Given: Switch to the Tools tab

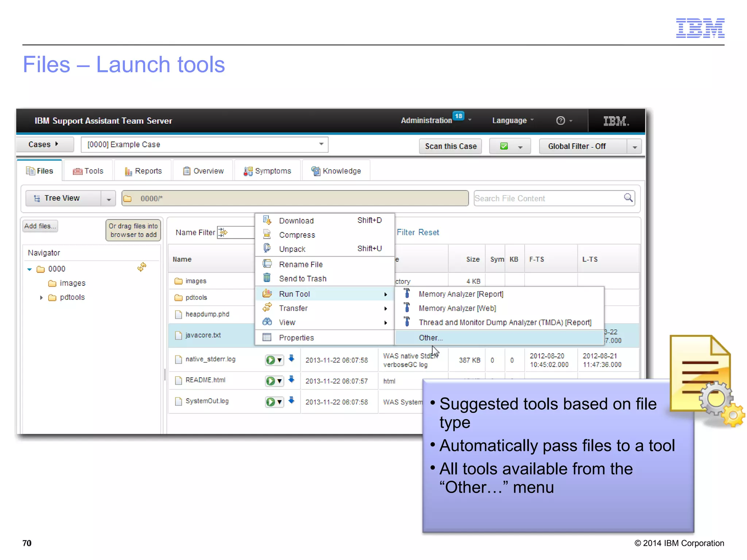Looking at the screenshot, I should [88, 171].
